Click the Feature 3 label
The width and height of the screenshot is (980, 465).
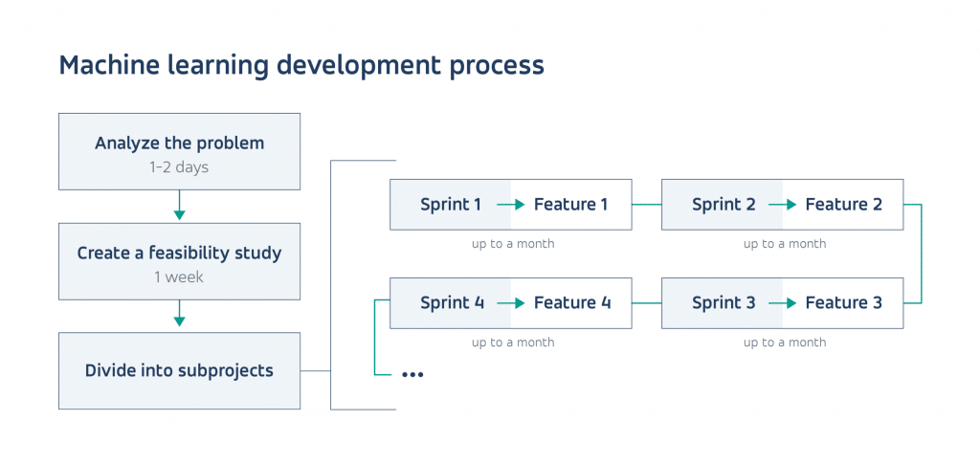coord(843,303)
